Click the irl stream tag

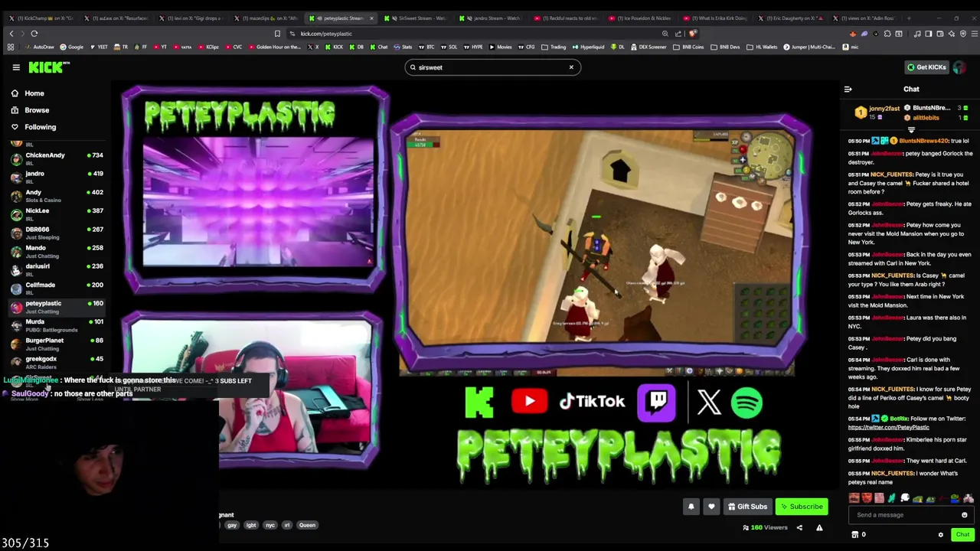point(287,526)
